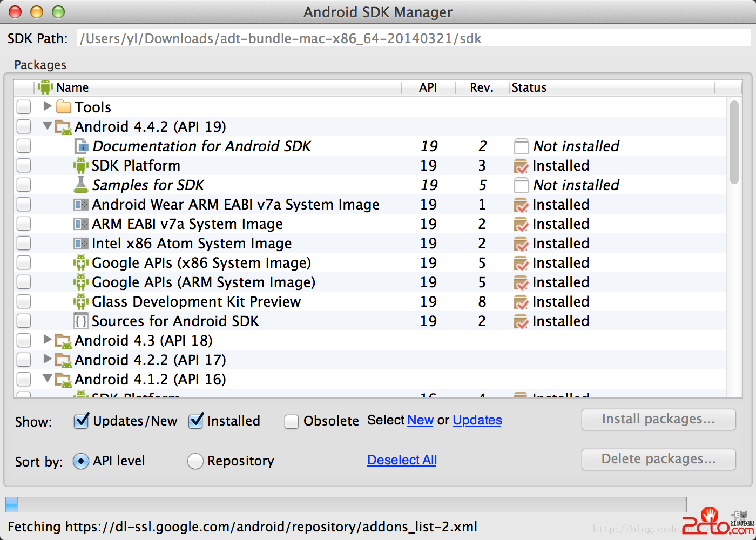Click the Google APIs (x86 System Image) icon
The image size is (756, 540).
(81, 263)
